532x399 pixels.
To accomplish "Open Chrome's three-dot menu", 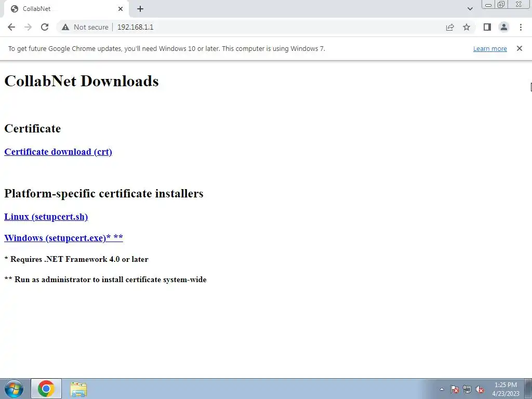I will point(521,27).
